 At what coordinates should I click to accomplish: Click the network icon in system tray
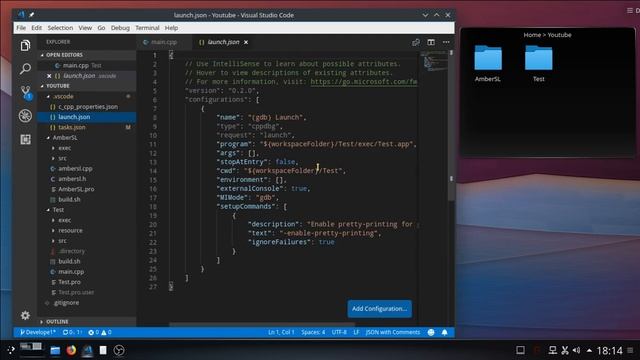pyautogui.click(x=552, y=350)
